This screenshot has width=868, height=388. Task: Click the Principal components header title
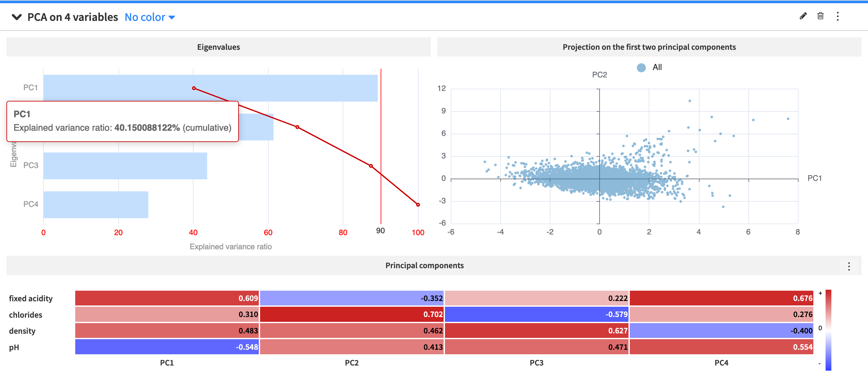(x=424, y=265)
